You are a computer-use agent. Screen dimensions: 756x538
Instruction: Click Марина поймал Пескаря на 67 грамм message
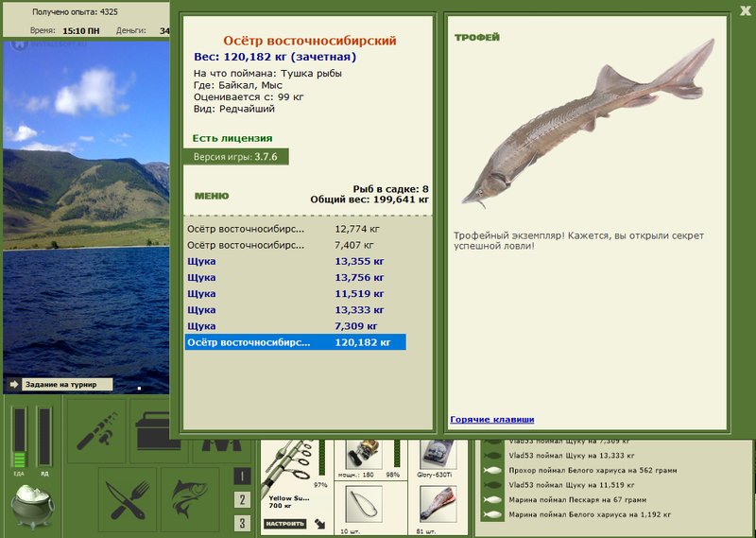pos(577,500)
